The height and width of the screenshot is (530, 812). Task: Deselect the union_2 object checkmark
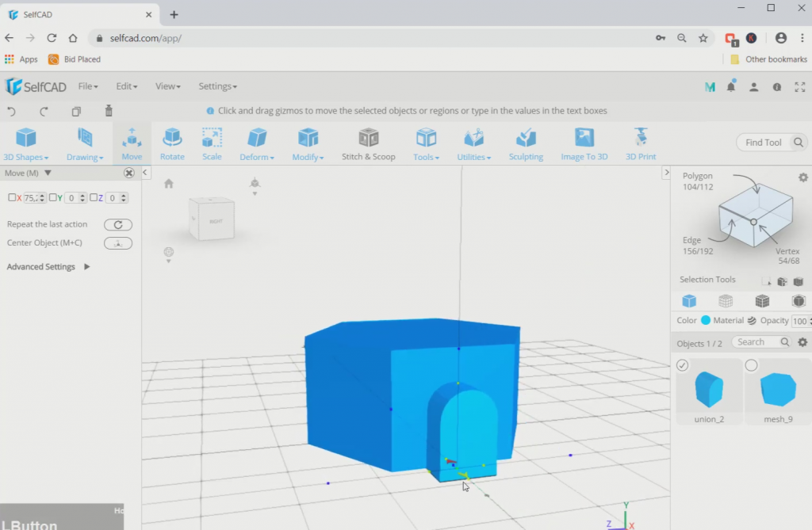[683, 365]
